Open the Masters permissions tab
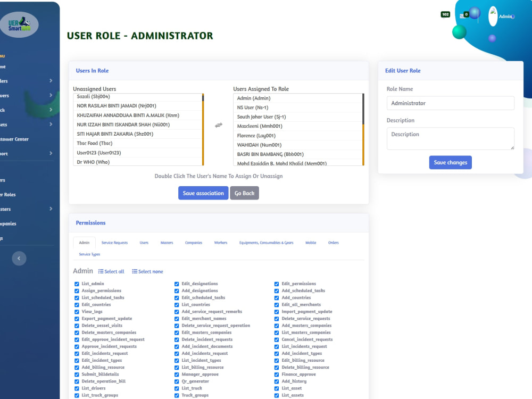Image resolution: width=532 pixels, height=399 pixels. [167, 243]
